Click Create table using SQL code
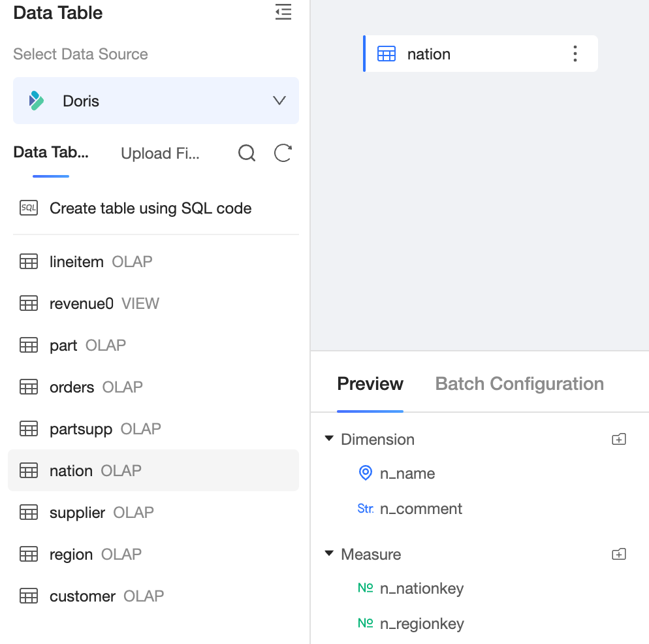Viewport: 649px width, 644px height. 150,208
